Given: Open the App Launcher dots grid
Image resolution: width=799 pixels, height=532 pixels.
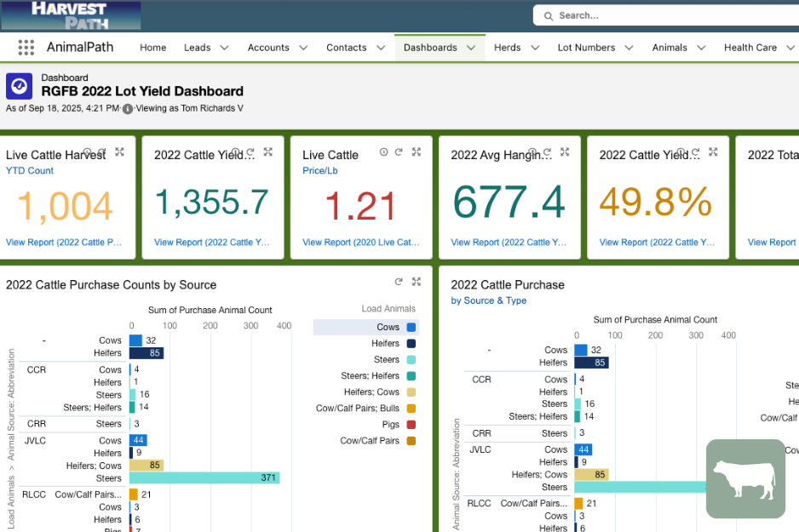Looking at the screenshot, I should [26, 48].
